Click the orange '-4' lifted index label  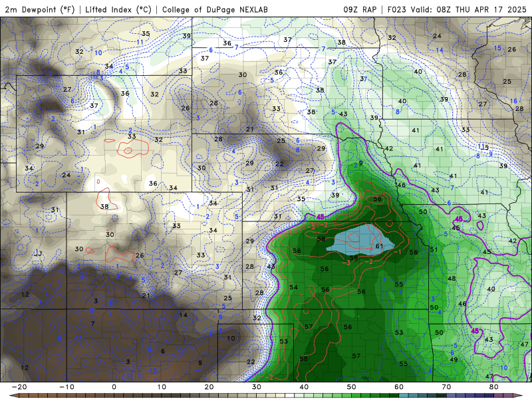click(370, 248)
